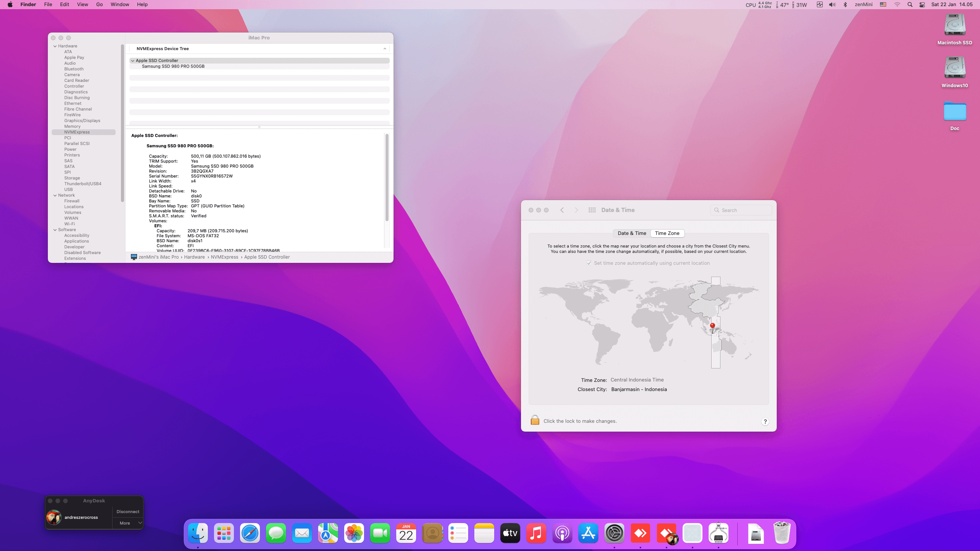Image resolution: width=980 pixels, height=551 pixels.
Task: Go back in System Preferences
Action: [x=562, y=210]
